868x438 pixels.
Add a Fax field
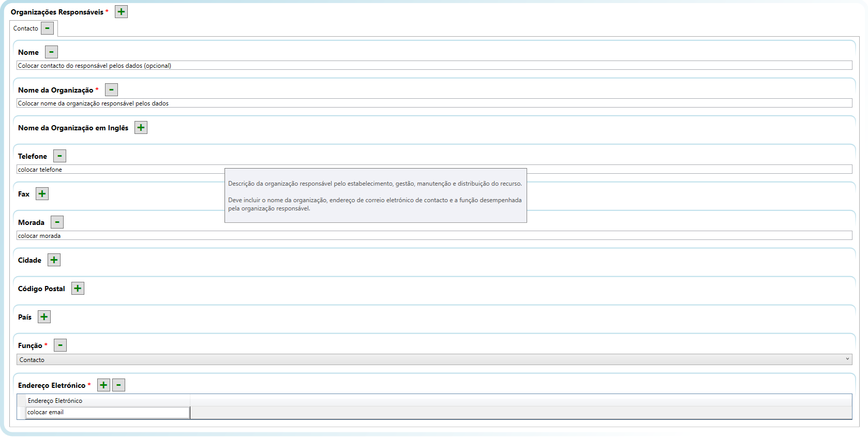coord(42,194)
